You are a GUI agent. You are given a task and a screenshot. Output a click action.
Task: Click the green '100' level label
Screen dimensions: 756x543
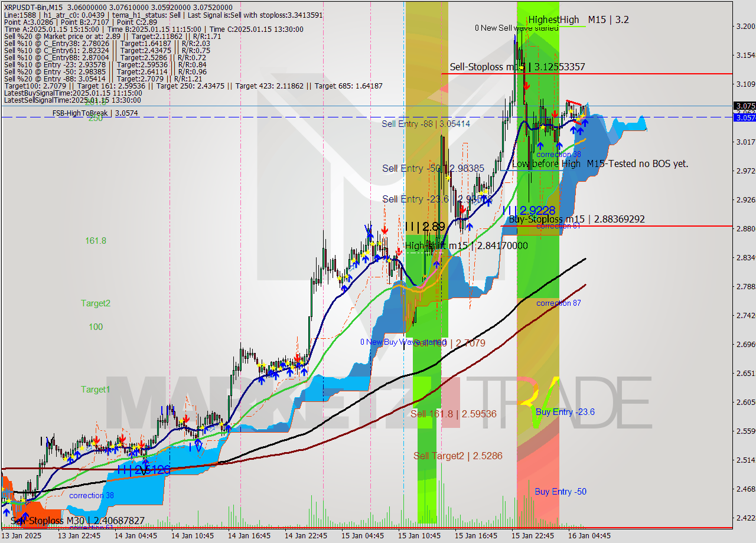click(x=96, y=327)
